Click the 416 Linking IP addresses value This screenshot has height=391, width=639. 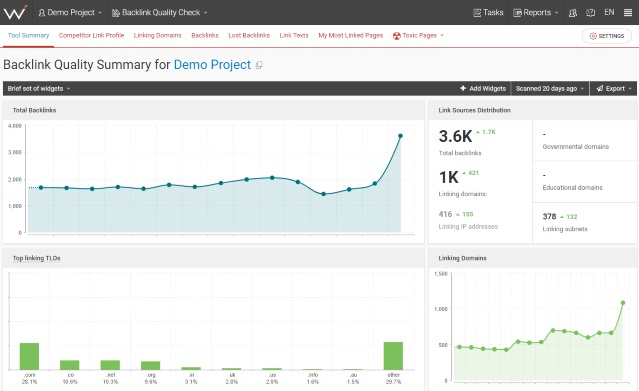[445, 214]
